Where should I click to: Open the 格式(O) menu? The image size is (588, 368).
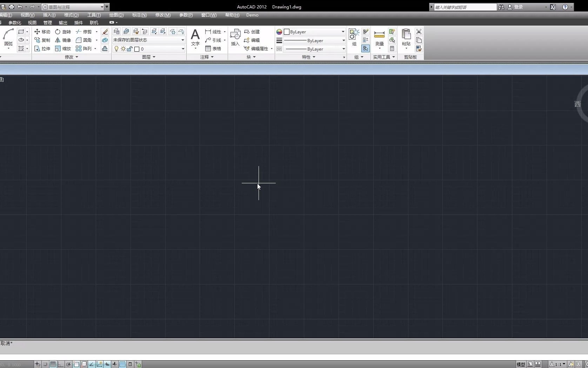(x=71, y=15)
